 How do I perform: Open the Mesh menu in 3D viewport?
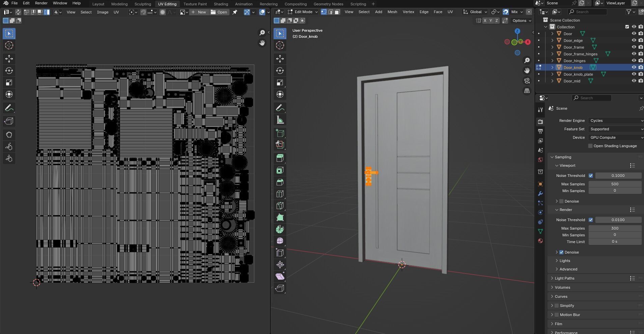[392, 12]
